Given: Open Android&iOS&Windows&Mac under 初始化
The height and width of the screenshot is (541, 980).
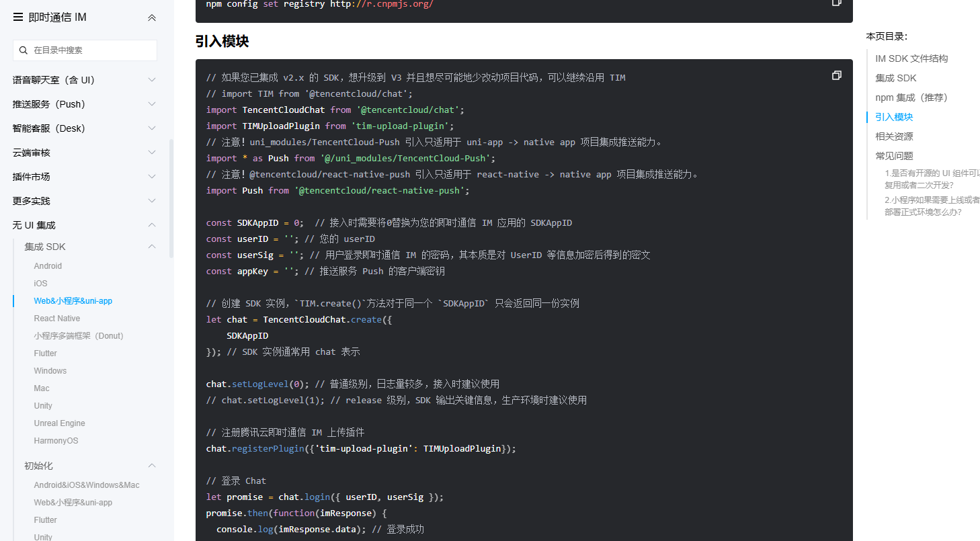Looking at the screenshot, I should click(87, 485).
